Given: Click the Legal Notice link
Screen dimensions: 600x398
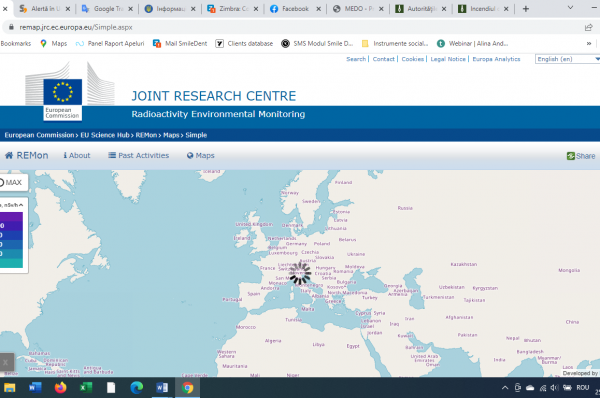Looking at the screenshot, I should click(x=448, y=59).
